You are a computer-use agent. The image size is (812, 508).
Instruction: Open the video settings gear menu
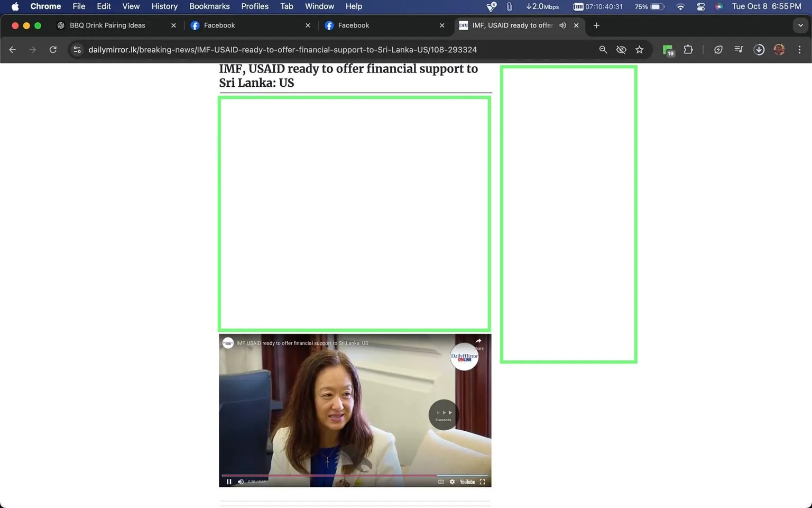tap(452, 482)
